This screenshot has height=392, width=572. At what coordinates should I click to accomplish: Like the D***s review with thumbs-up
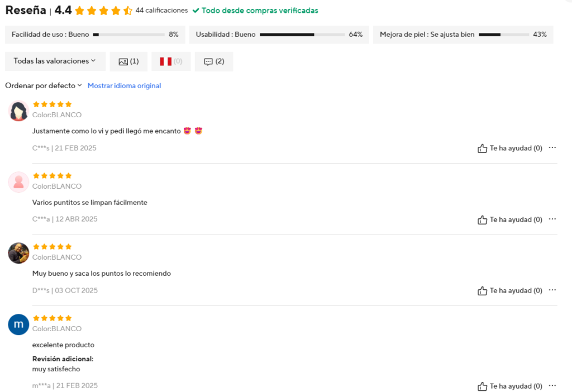pyautogui.click(x=483, y=291)
